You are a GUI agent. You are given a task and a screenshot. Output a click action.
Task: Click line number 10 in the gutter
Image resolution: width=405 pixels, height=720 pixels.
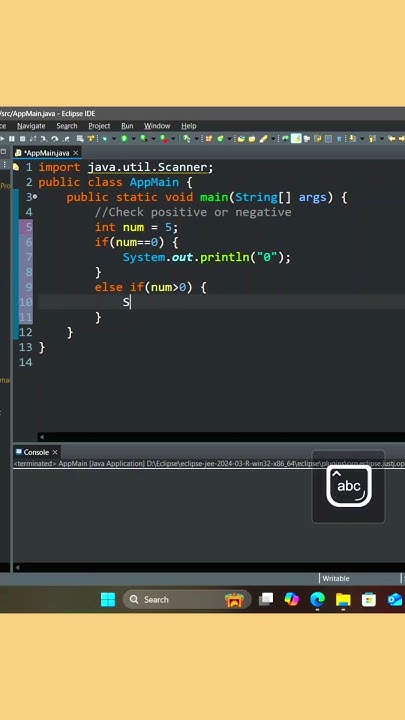(x=26, y=302)
